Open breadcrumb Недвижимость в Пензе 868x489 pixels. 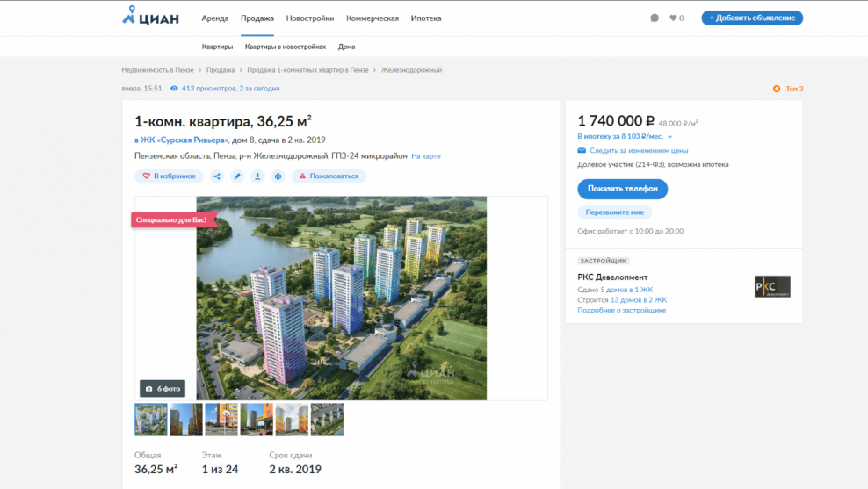158,70
